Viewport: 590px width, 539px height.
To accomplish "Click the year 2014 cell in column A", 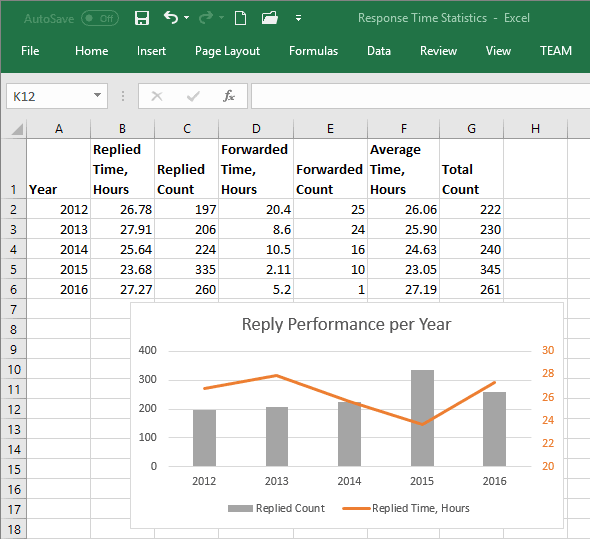I will point(59,249).
